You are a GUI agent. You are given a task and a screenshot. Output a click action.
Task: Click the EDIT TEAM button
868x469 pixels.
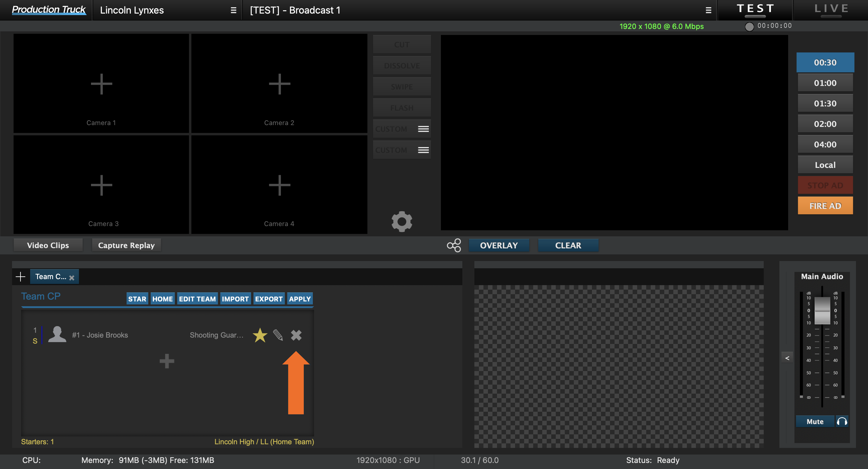click(197, 299)
